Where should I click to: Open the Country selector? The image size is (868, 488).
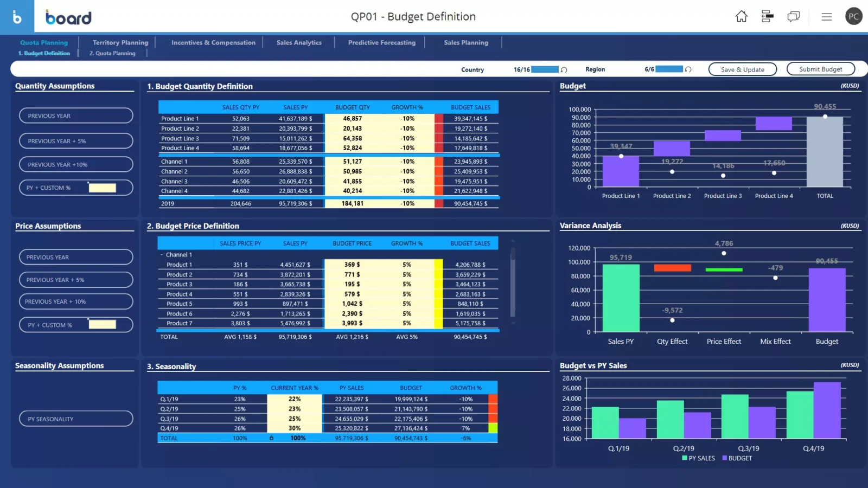[473, 70]
